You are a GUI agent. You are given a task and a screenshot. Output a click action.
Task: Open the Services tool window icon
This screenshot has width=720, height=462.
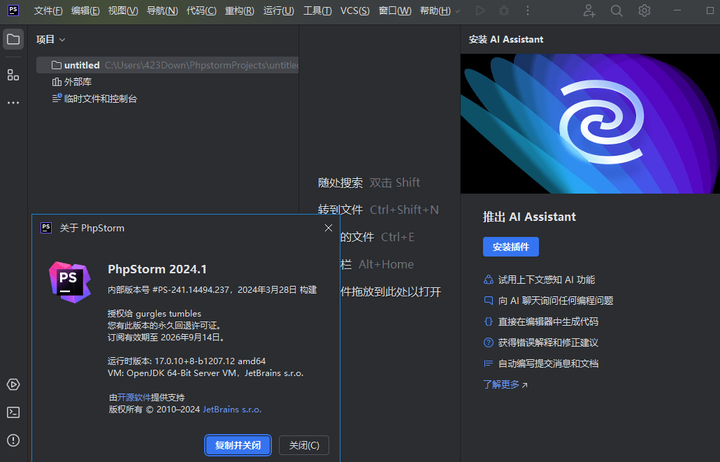point(13,384)
